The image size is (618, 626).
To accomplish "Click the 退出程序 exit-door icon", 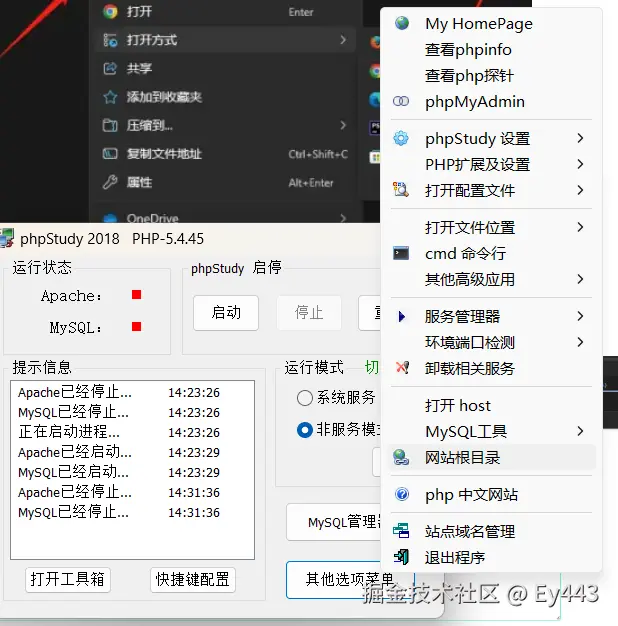I will pos(401,557).
